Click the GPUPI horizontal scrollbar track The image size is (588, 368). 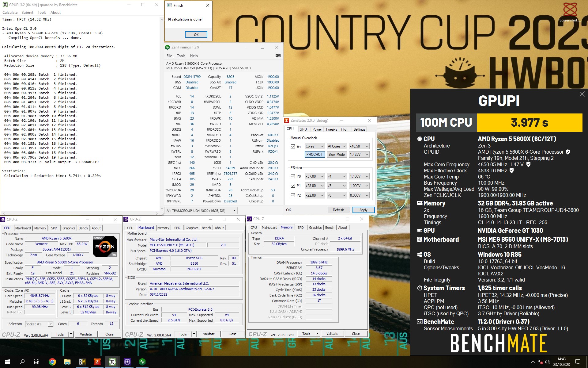pyautogui.click(x=80, y=213)
